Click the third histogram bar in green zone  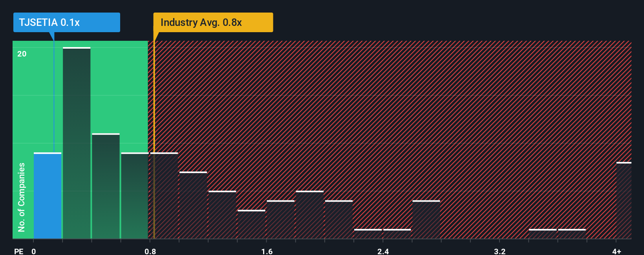pos(106,186)
